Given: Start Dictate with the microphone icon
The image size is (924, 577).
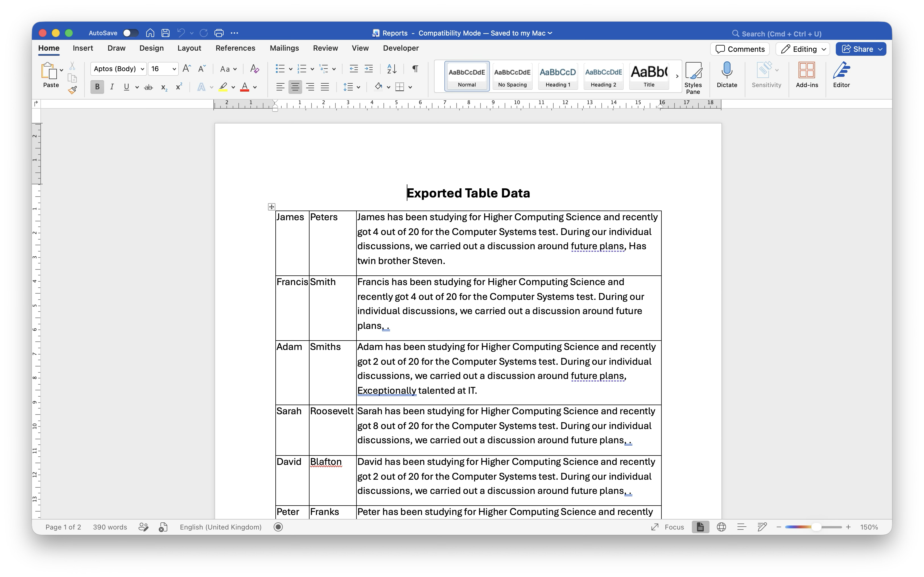Looking at the screenshot, I should 727,75.
